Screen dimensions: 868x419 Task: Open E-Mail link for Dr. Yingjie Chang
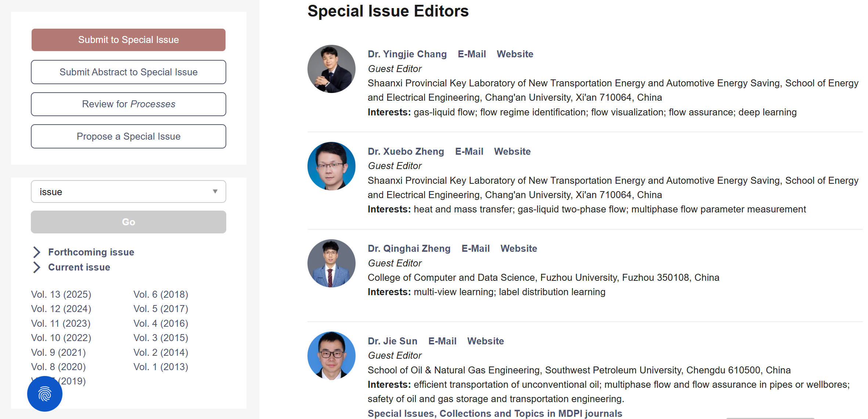pyautogui.click(x=472, y=54)
